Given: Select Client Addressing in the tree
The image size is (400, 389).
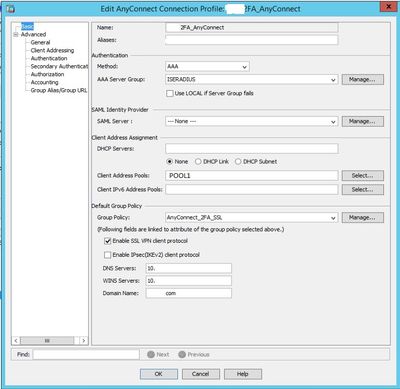Looking at the screenshot, I should (x=52, y=50).
